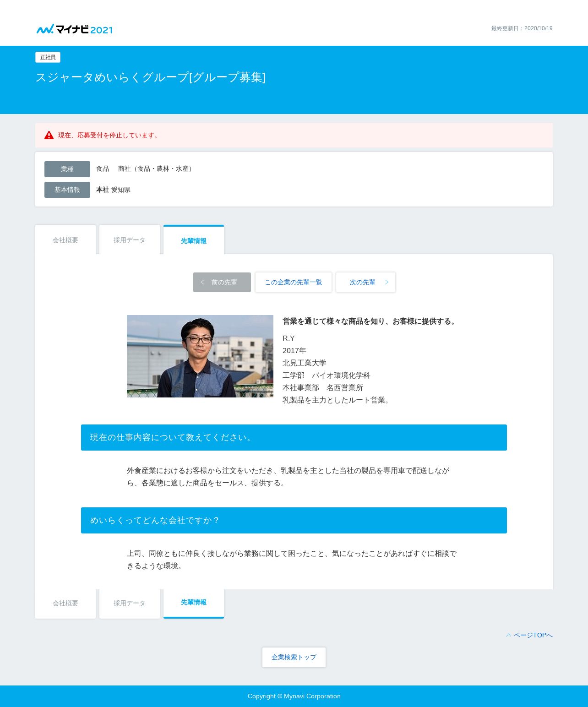Open the bottom 会社概要 tab
This screenshot has width=588, height=707.
(65, 604)
